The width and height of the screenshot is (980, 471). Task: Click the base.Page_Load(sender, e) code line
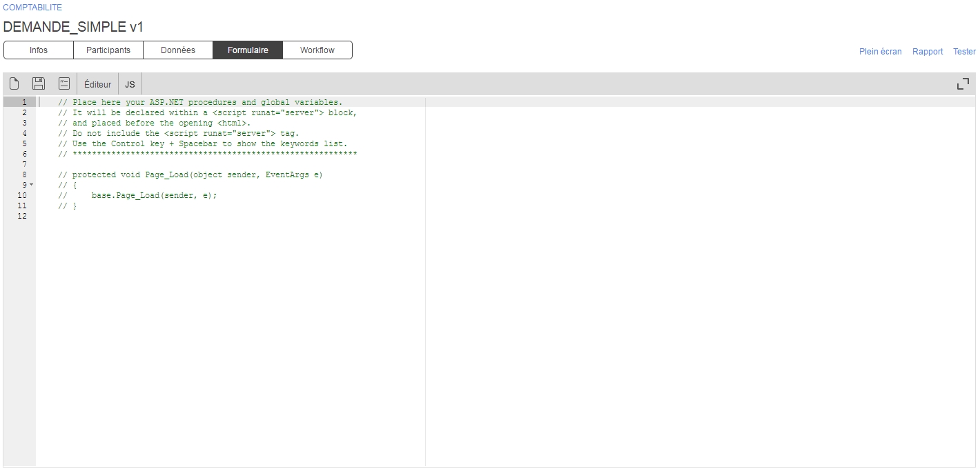coord(154,195)
